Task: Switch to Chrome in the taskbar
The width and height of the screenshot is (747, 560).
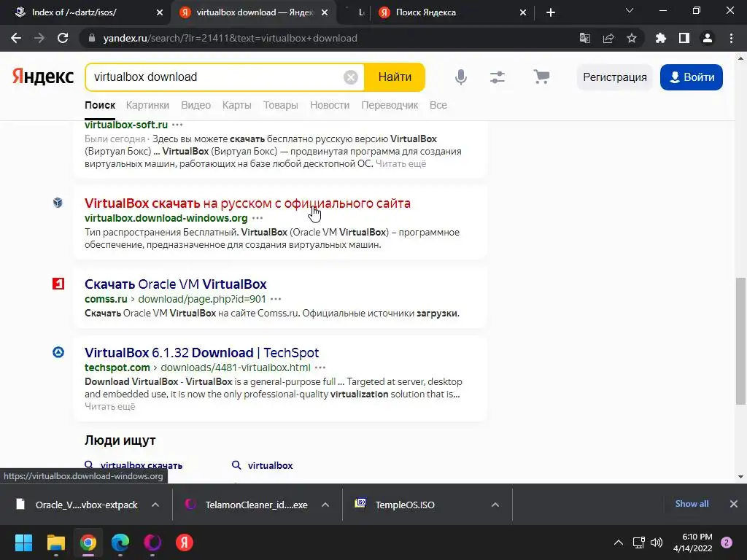Action: tap(88, 542)
